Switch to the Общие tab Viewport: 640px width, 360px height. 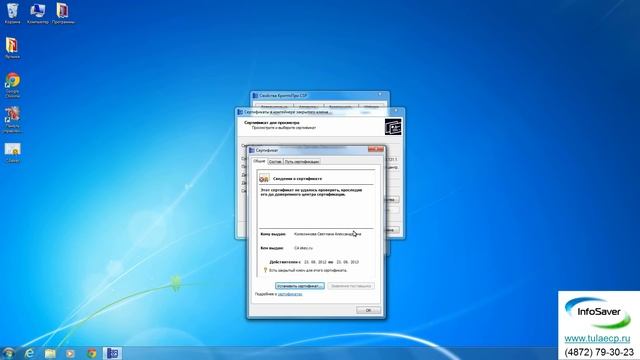(259, 161)
